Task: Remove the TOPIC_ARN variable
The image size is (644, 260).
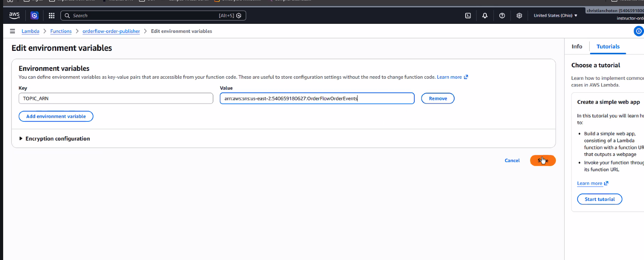Action: 438,98
